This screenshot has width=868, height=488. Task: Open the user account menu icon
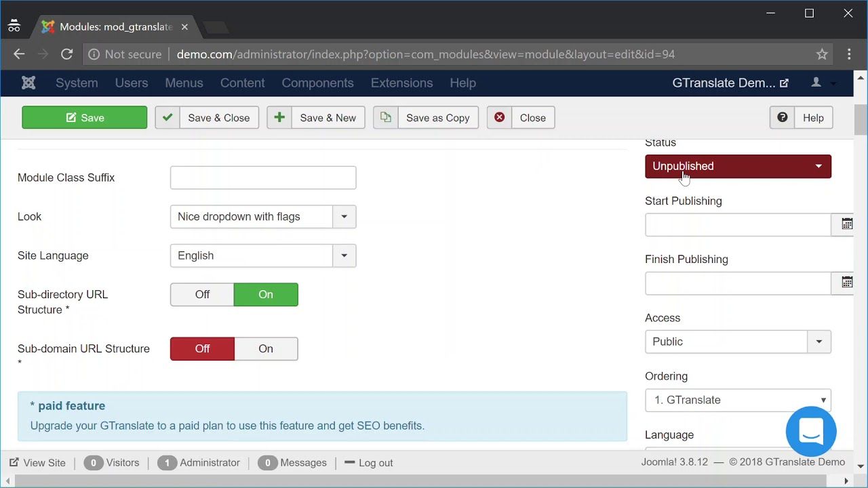point(816,83)
